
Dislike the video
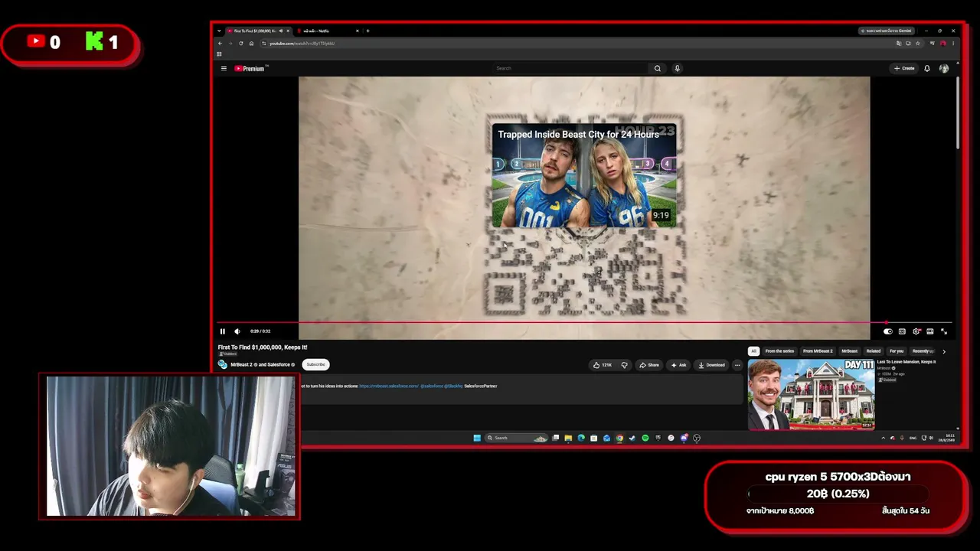pyautogui.click(x=624, y=365)
